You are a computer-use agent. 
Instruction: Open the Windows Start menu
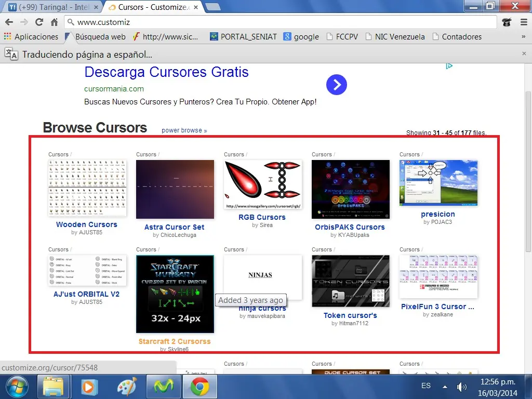point(17,387)
